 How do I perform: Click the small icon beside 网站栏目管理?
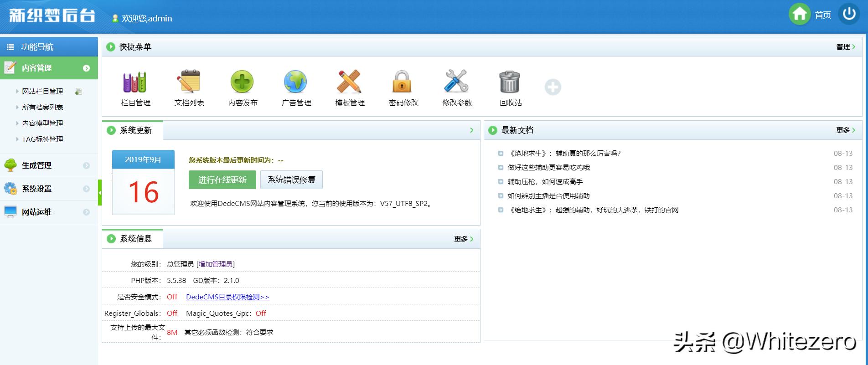78,92
